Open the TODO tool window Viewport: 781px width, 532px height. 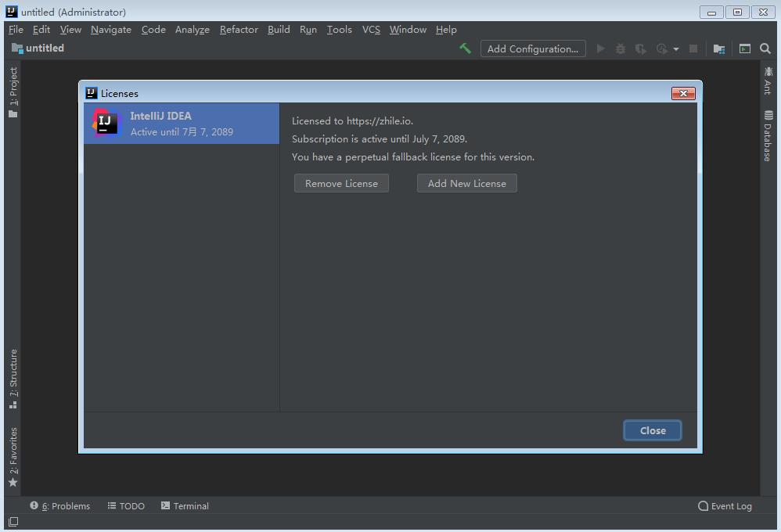pyautogui.click(x=126, y=506)
